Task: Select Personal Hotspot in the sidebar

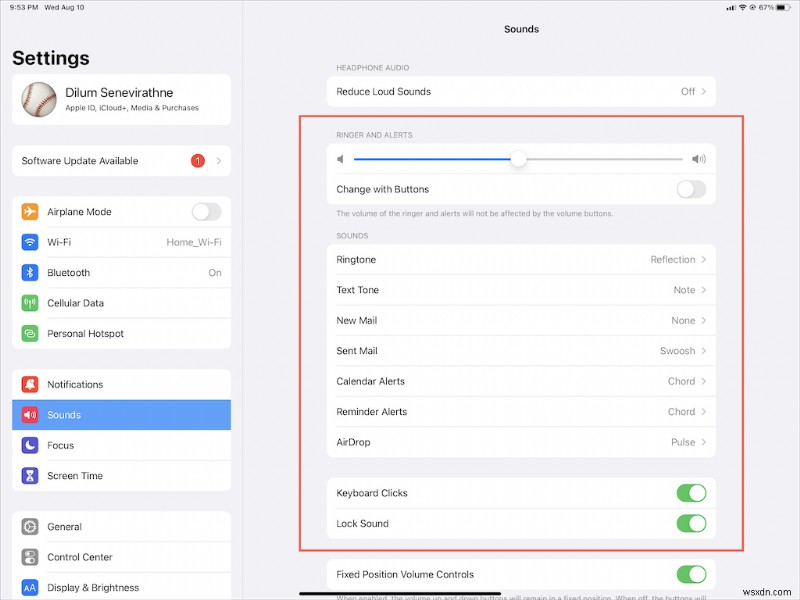Action: pyautogui.click(x=120, y=333)
